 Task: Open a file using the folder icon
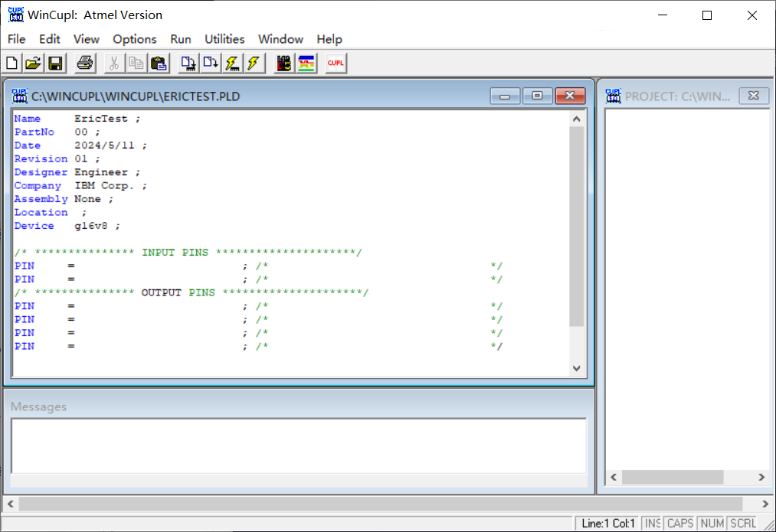(33, 64)
